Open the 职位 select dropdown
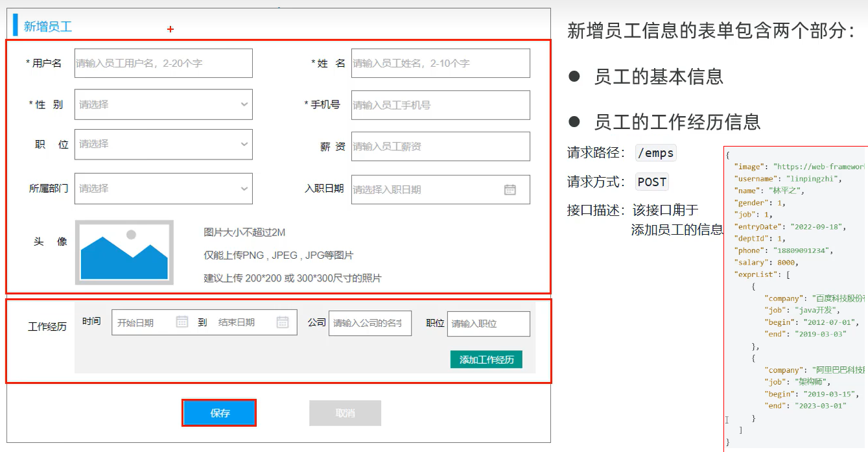 click(163, 144)
